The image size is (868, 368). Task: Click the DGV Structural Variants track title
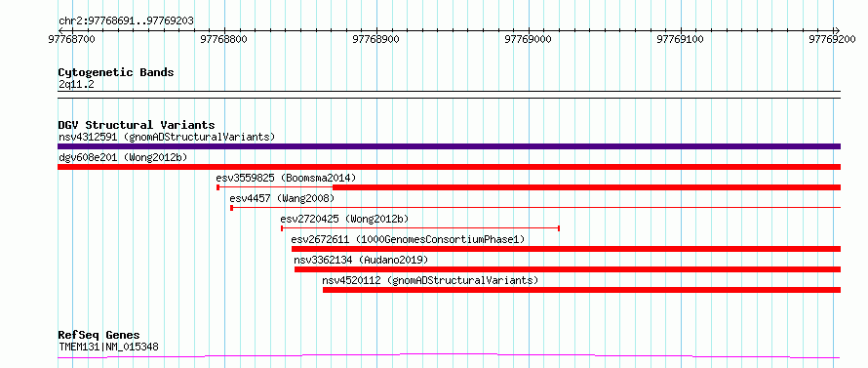pyautogui.click(x=137, y=125)
